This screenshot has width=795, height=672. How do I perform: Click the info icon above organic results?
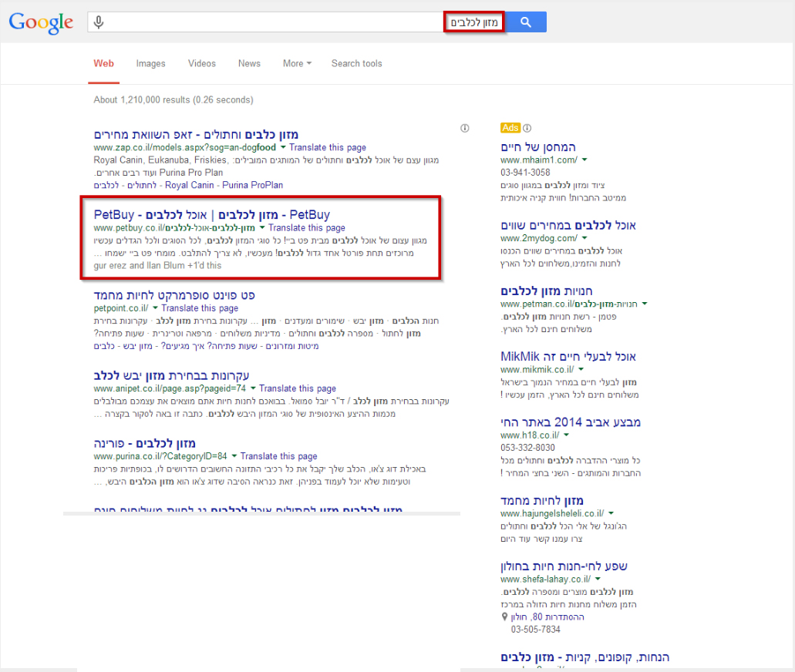(x=464, y=129)
